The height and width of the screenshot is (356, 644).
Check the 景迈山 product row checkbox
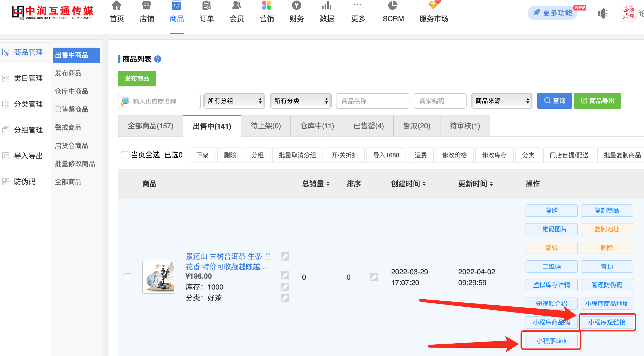coord(128,277)
